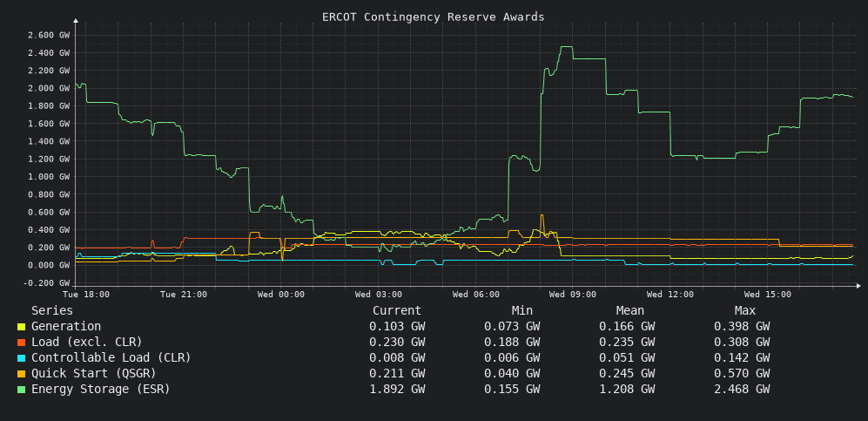Click the 2.000 GW y-axis label
Screen dimensions: 868x421
point(49,88)
